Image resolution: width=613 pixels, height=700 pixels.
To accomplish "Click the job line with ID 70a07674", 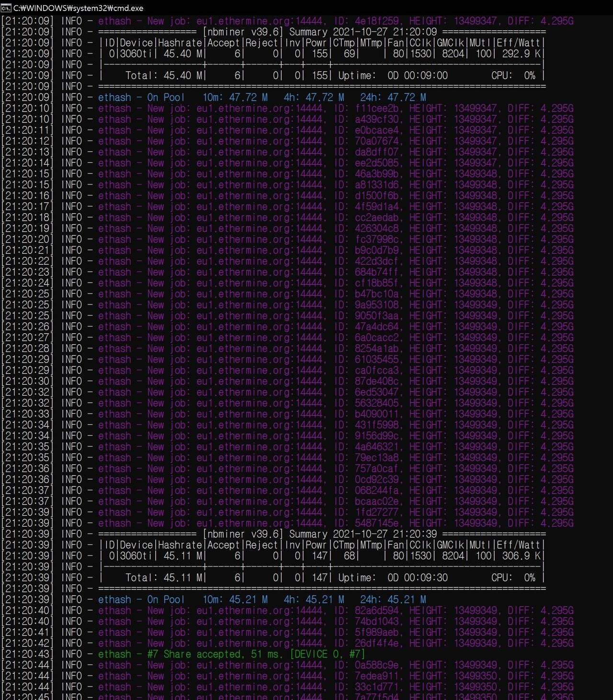I will (x=287, y=141).
